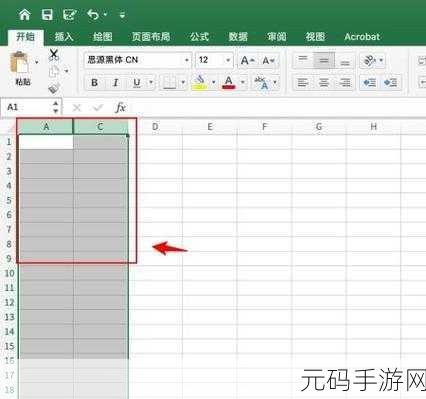Screen dimensions: 426x399
Task: Confirm formula entry with the checkmark
Action: tap(98, 108)
